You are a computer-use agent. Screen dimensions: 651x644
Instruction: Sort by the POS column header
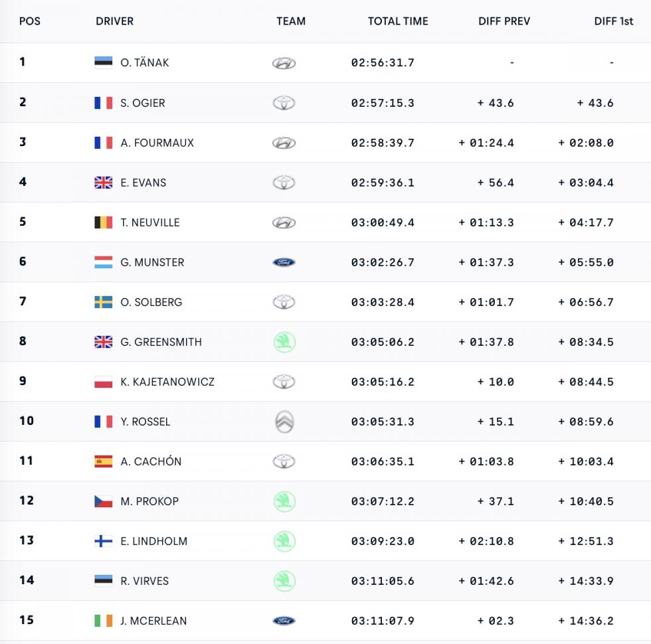(x=30, y=21)
